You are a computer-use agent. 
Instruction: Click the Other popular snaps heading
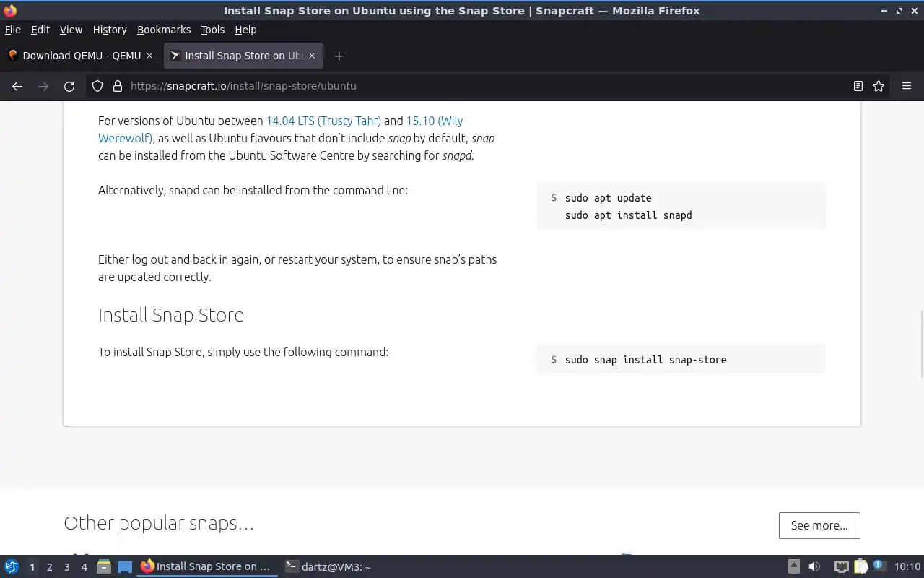click(159, 523)
